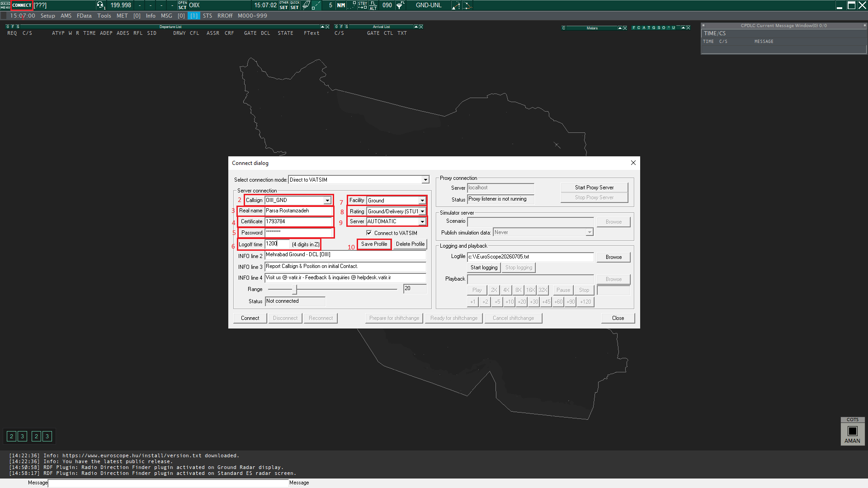Select the line measuring tool icon
The image size is (868, 488).
[317, 5]
